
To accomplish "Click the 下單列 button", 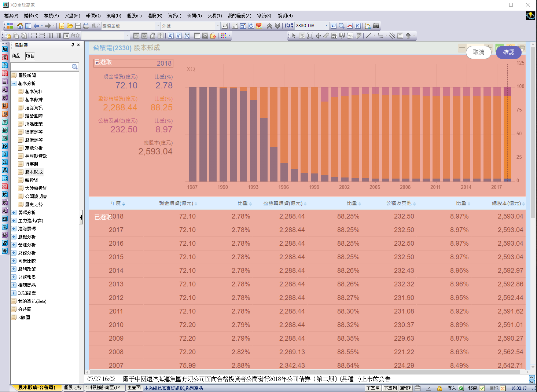I will coord(390,388).
